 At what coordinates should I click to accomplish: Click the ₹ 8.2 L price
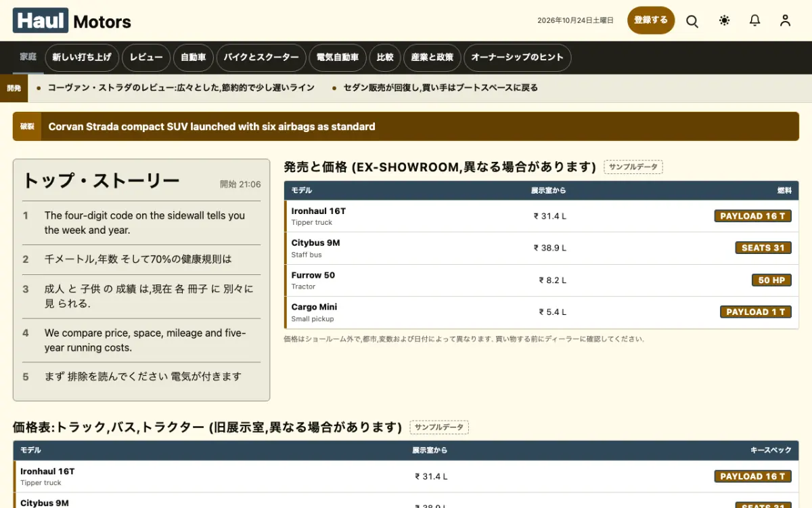pos(553,280)
